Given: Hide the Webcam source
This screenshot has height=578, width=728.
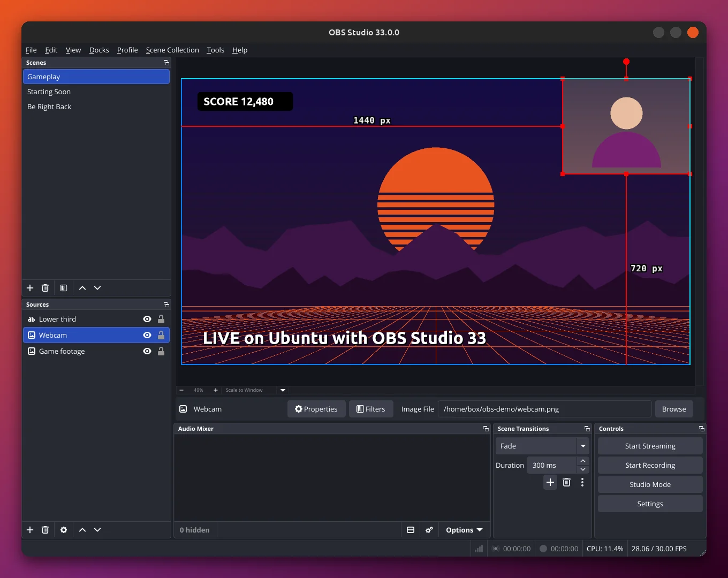Looking at the screenshot, I should pyautogui.click(x=147, y=335).
